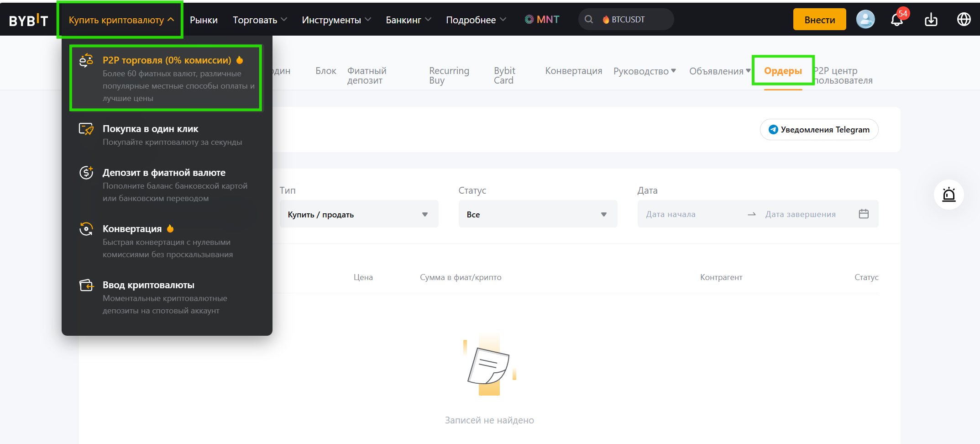Click Уведомления Telegram button
The image size is (980, 444).
tap(819, 130)
